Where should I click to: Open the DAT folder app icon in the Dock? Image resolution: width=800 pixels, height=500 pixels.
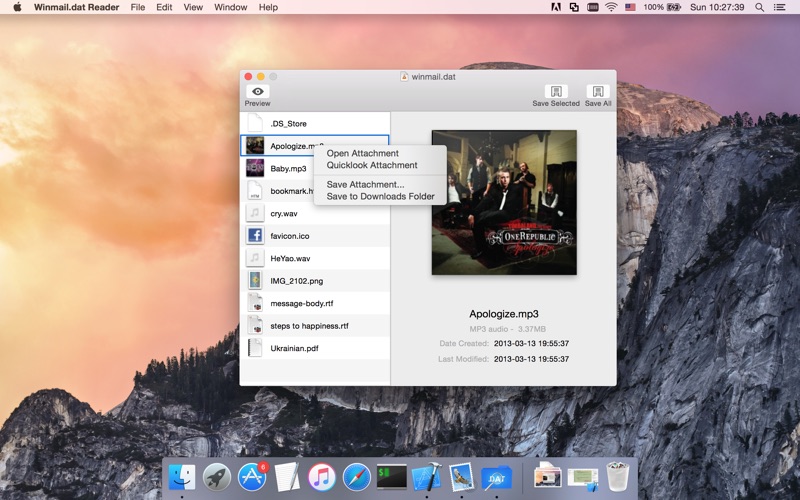[496, 478]
